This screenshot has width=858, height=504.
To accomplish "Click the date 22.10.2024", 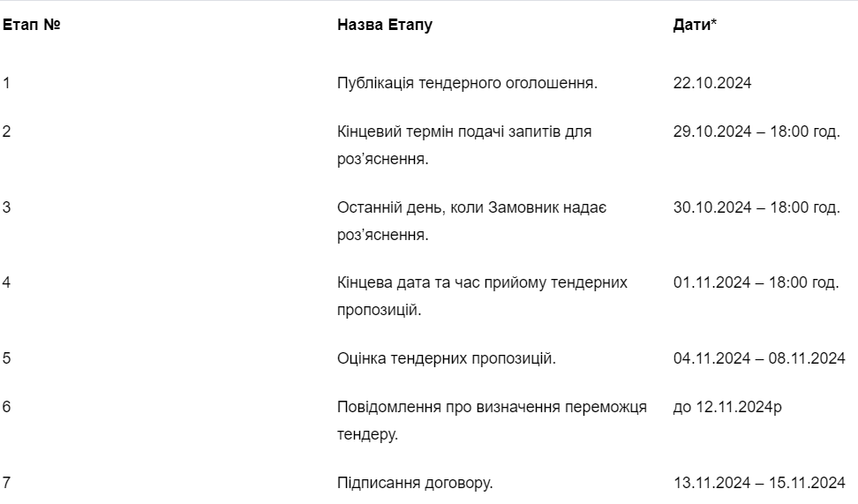I will pyautogui.click(x=711, y=83).
